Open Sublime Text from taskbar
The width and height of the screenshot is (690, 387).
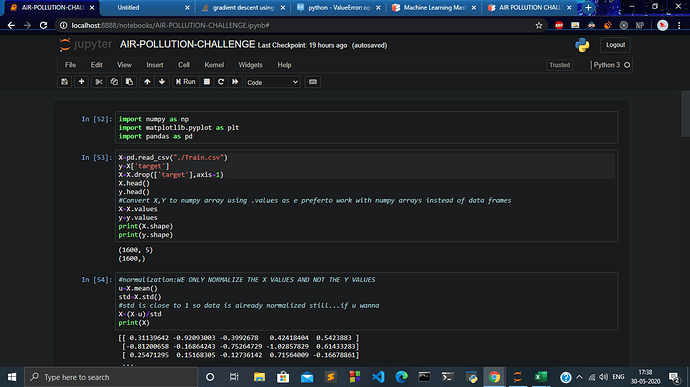pyautogui.click(x=330, y=377)
